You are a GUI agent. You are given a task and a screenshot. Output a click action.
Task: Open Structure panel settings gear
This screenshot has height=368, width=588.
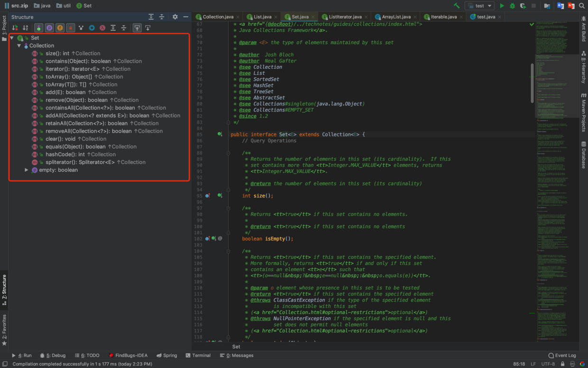tap(175, 17)
